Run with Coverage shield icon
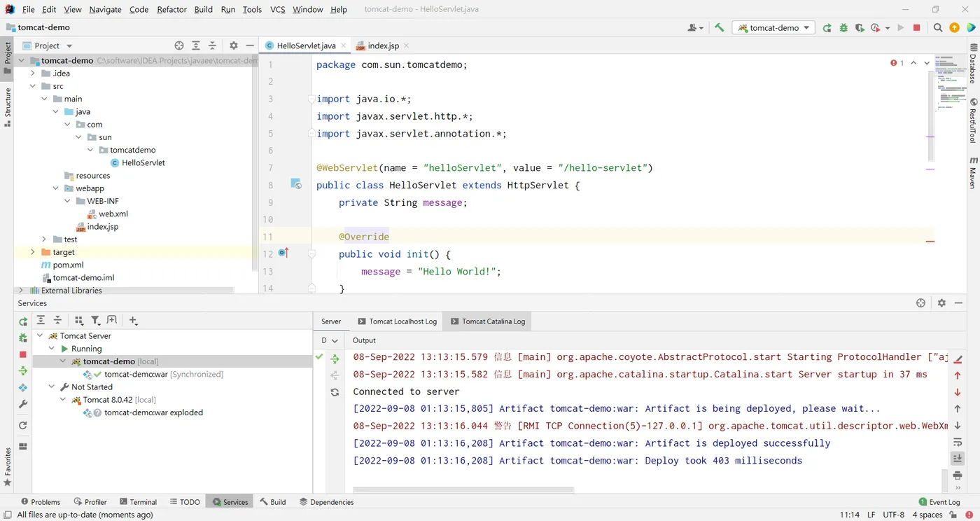 point(860,28)
